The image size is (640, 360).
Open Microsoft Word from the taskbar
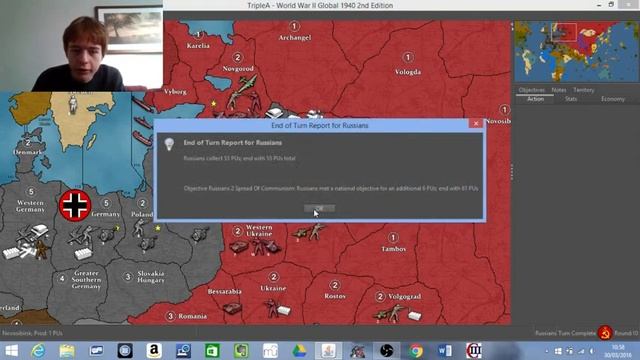click(444, 351)
